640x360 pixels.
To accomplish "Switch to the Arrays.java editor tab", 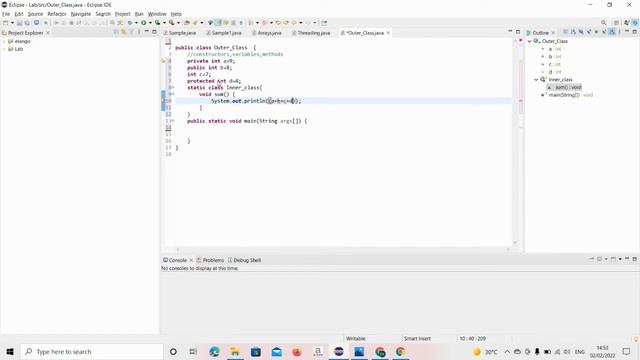I will coord(267,33).
